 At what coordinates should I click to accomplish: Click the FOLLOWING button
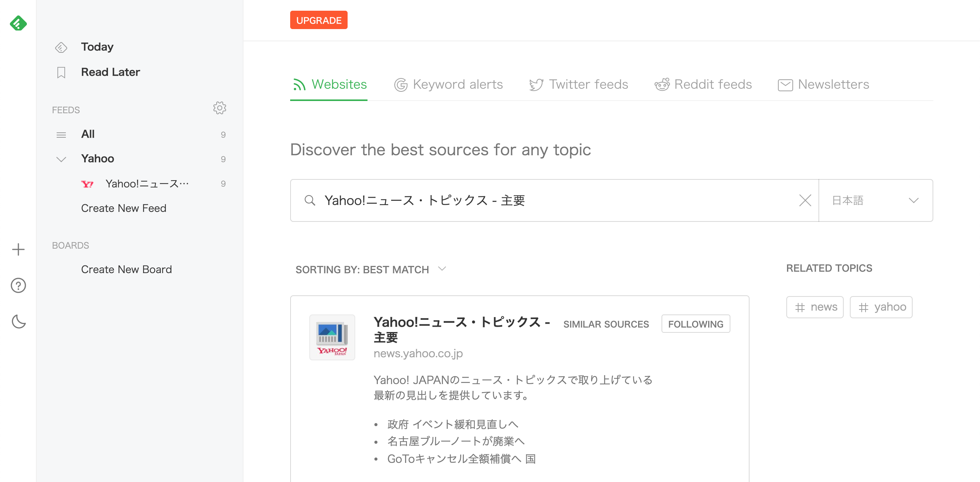pos(696,324)
